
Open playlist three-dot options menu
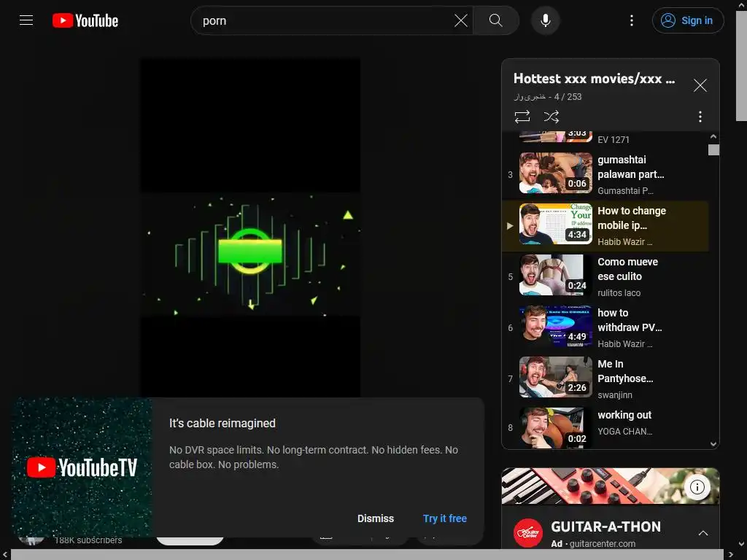(x=700, y=117)
